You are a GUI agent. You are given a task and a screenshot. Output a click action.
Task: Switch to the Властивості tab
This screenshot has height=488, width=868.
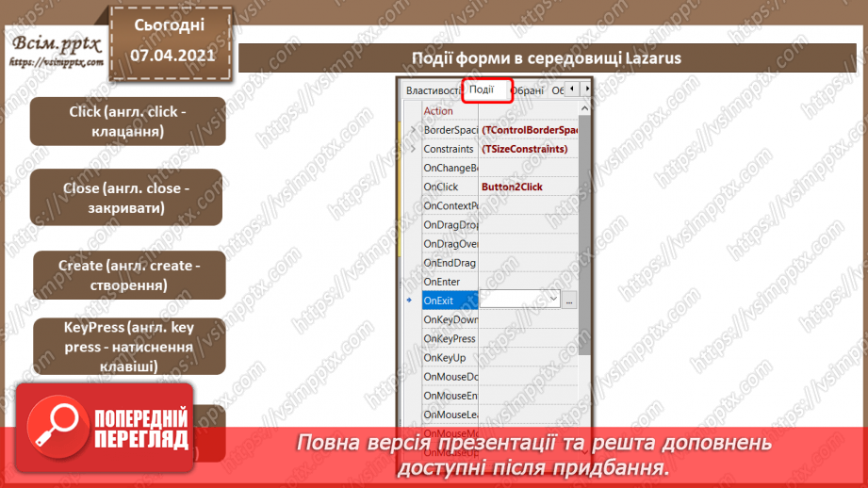433,90
